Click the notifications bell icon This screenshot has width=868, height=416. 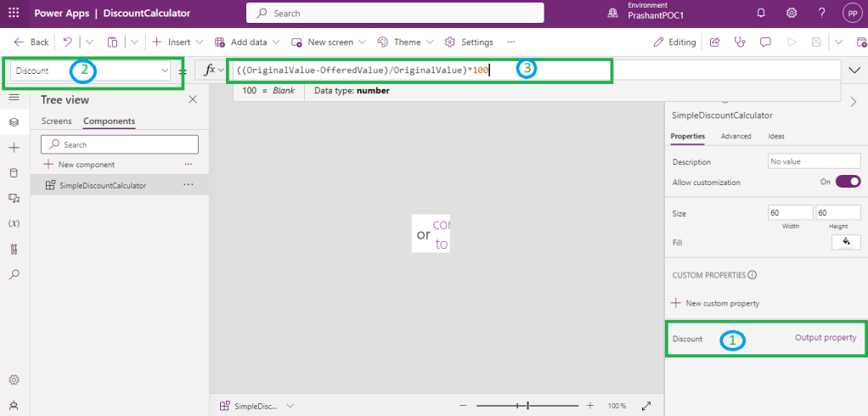coord(761,14)
